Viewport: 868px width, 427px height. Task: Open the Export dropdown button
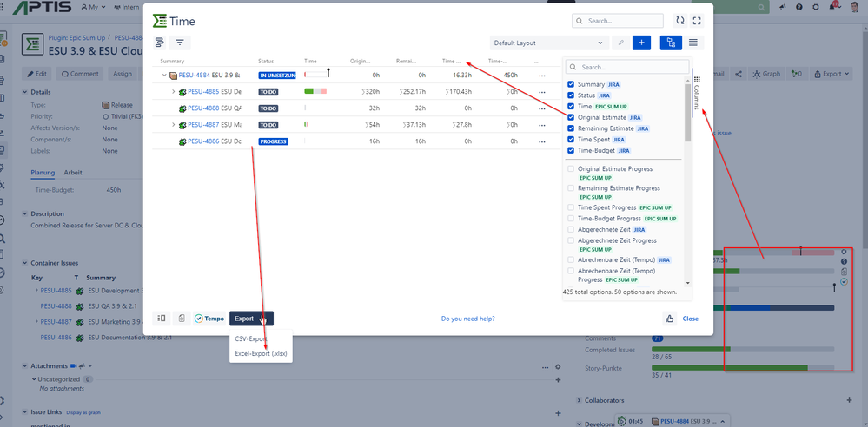[251, 319]
